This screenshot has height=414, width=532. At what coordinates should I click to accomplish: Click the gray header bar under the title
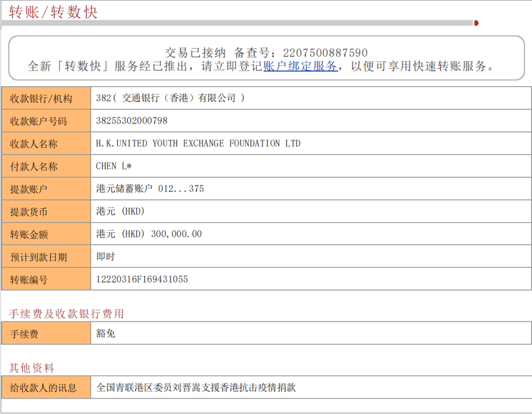click(236, 23)
